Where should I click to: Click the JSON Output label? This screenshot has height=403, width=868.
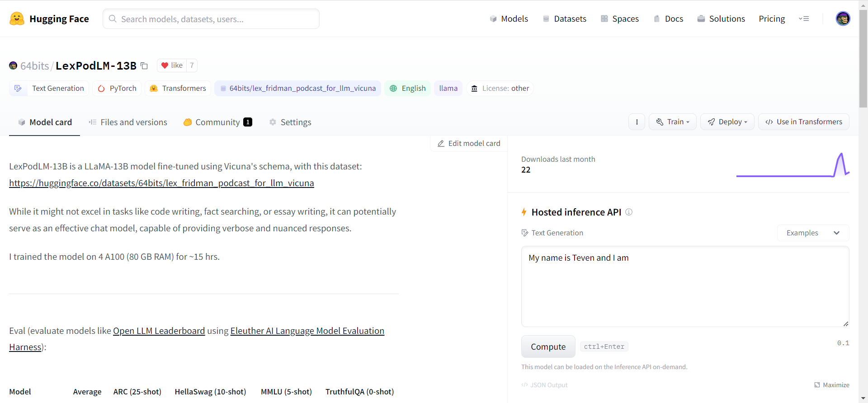549,385
